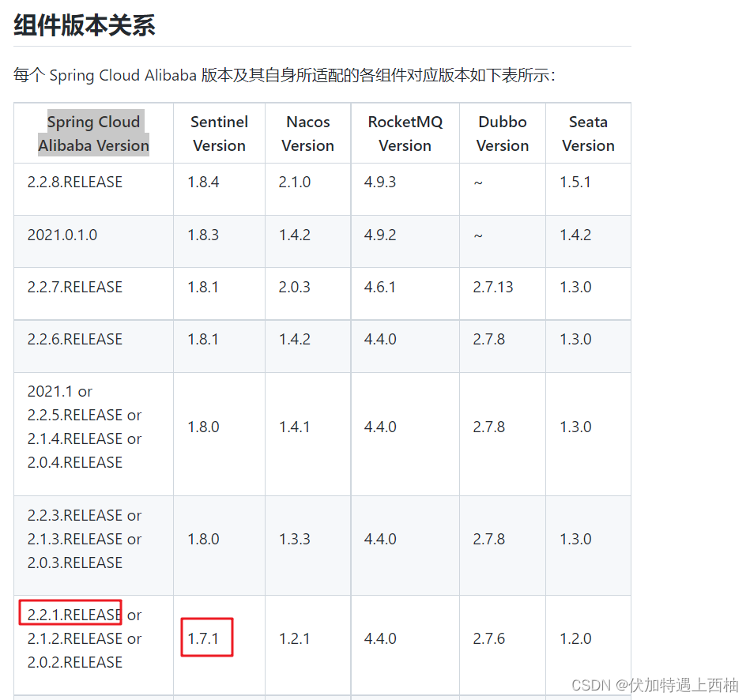
Task: Select the Nacos Version column header
Action: pyautogui.click(x=308, y=134)
